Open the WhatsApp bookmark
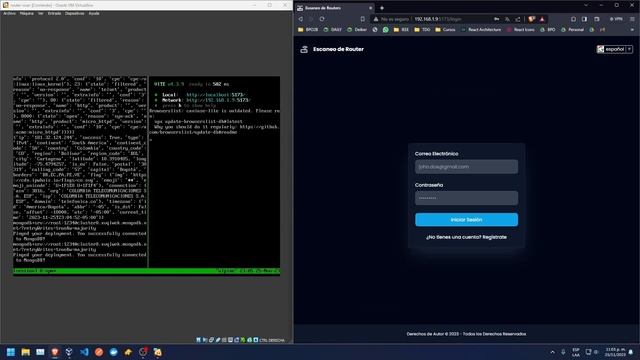Viewport: 640px width, 360px height. point(386,30)
